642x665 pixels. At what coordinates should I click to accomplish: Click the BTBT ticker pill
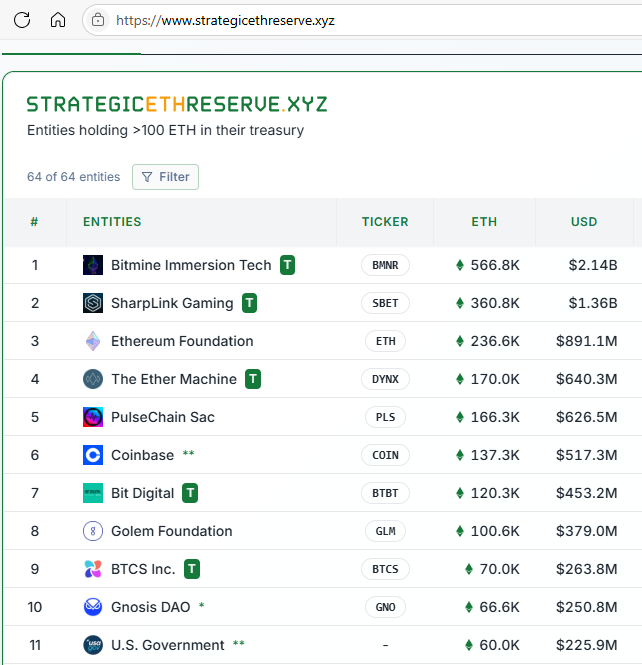[385, 493]
